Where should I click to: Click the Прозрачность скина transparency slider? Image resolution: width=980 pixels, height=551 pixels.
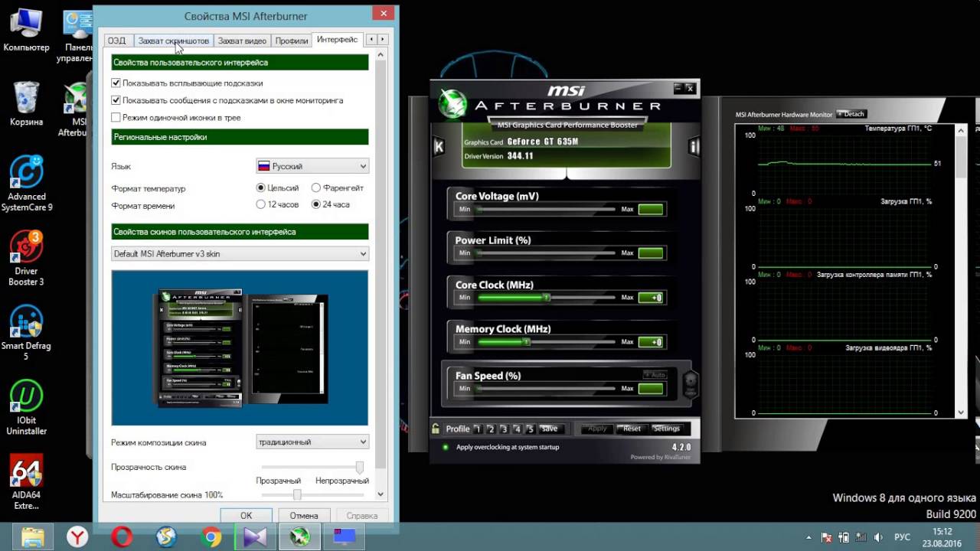[x=312, y=467]
